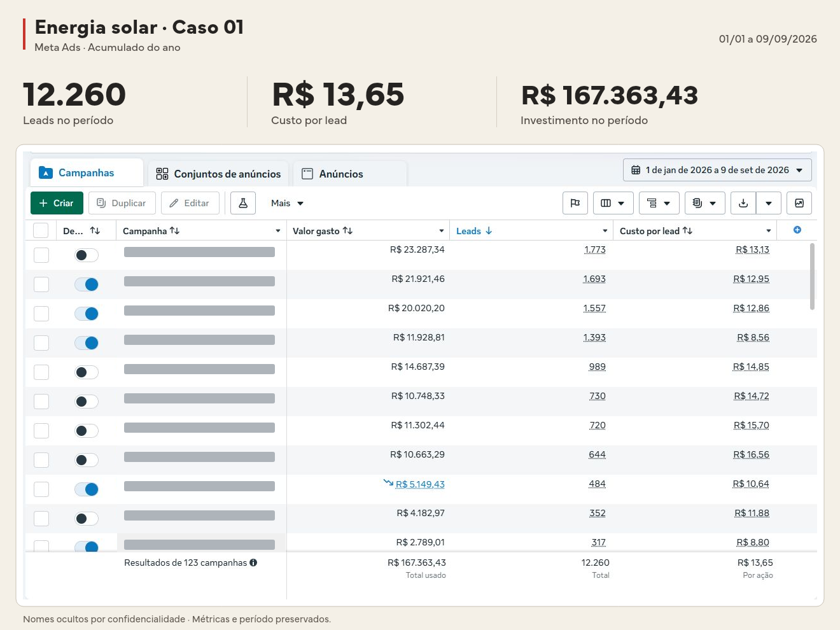Image resolution: width=840 pixels, height=630 pixels.
Task: Disable the campaign with 1.393 leads
Action: (x=87, y=343)
